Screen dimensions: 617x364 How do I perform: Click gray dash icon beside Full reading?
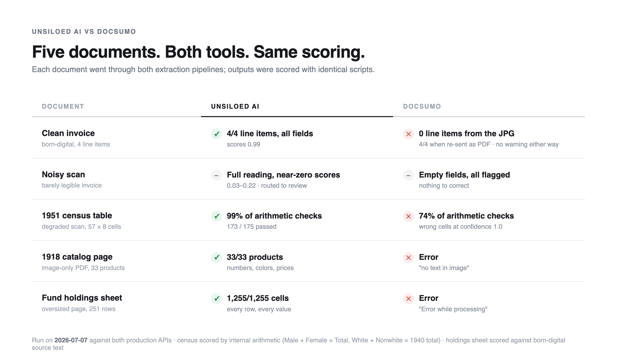(x=216, y=175)
